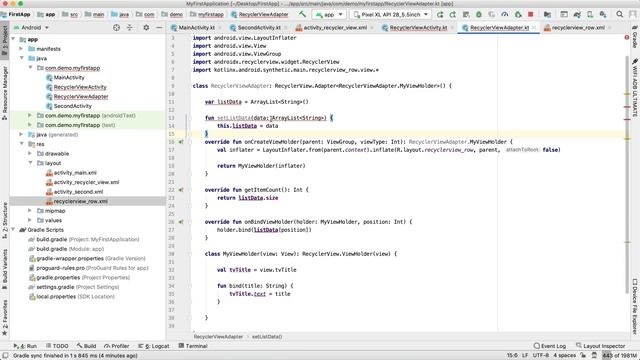Open the Profiler gauge icon in the toolbar

pos(505,14)
